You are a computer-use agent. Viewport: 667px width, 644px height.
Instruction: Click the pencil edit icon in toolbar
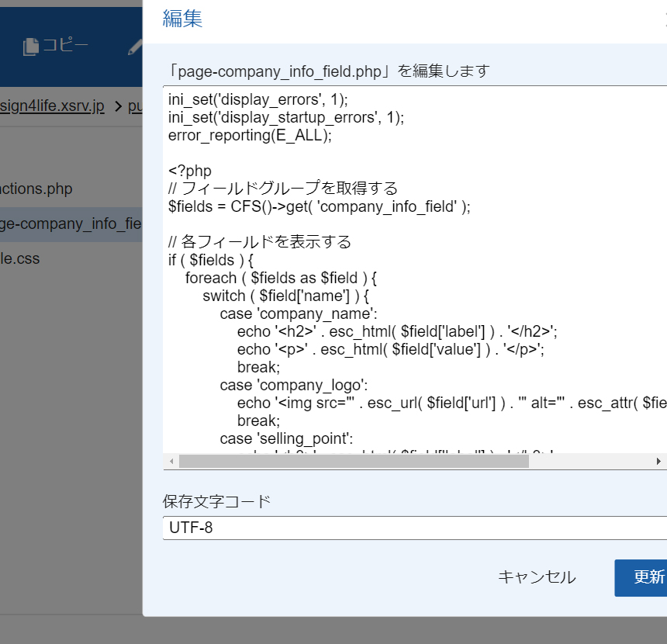pos(135,47)
